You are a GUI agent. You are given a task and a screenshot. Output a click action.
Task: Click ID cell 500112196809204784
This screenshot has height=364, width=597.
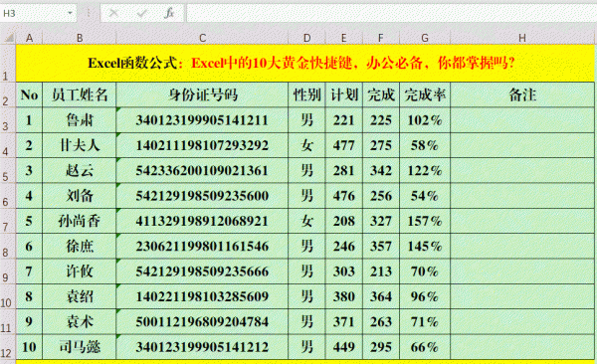point(202,322)
